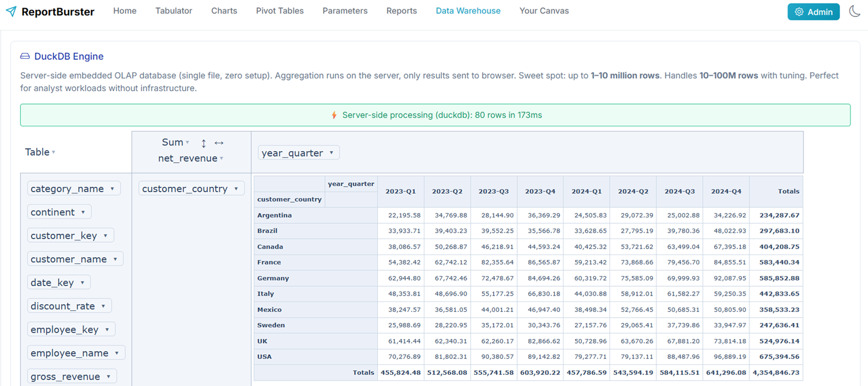Select the Germany row header

[x=274, y=277]
